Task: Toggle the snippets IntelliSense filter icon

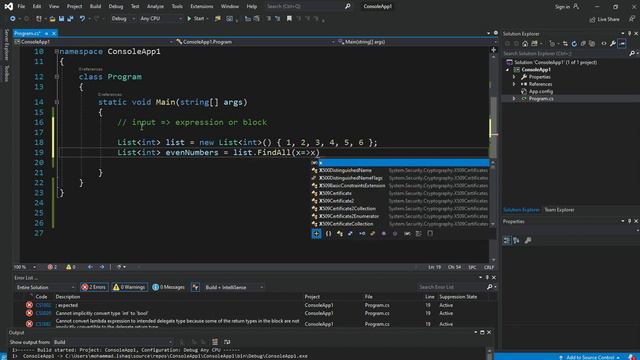Action: pyautogui.click(x=430, y=233)
